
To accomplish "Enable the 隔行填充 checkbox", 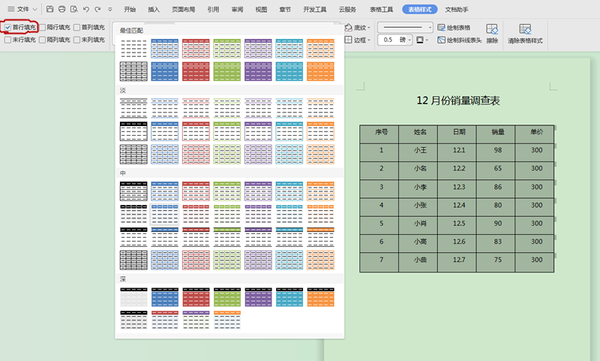I will click(x=42, y=28).
